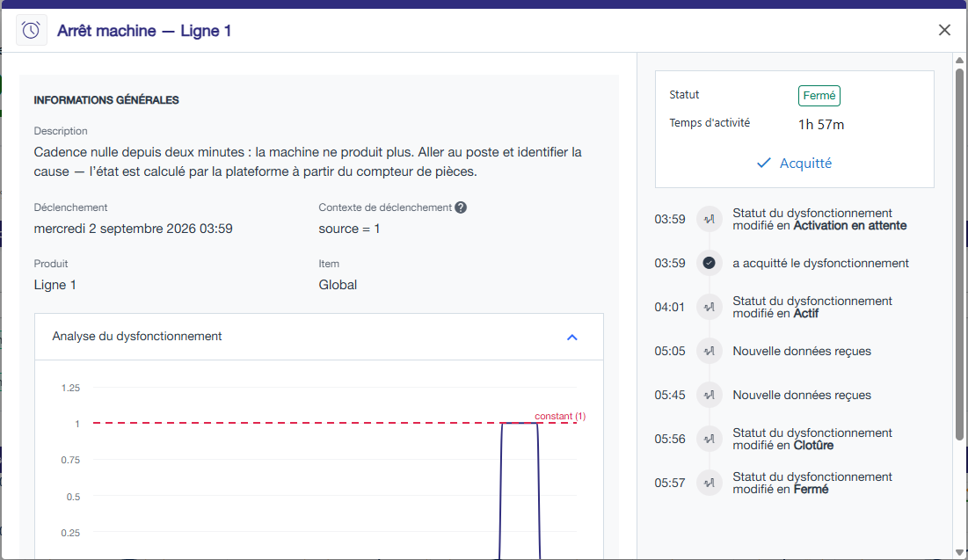Image resolution: width=968 pixels, height=560 pixels.
Task: Click the Acquitté checkmark icon
Action: [764, 163]
